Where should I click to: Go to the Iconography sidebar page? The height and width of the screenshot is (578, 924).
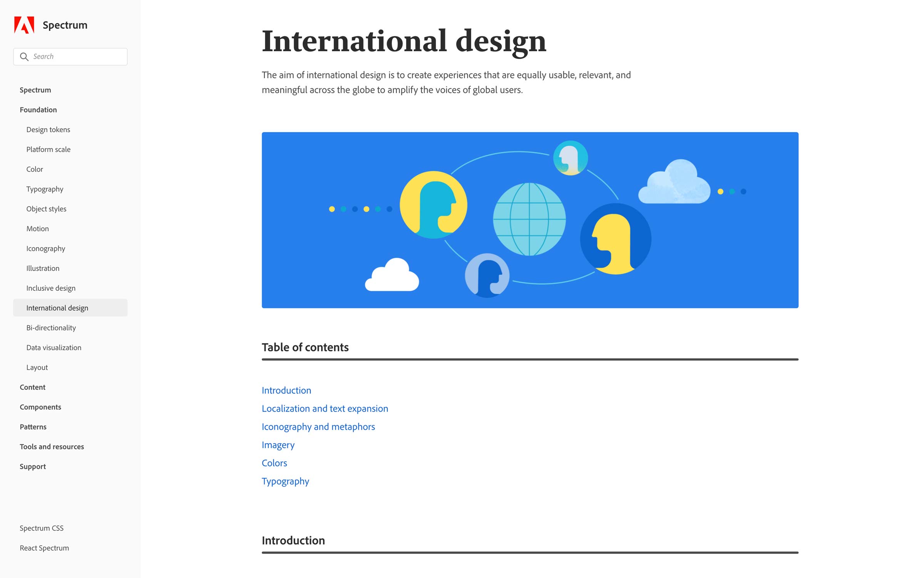tap(46, 249)
